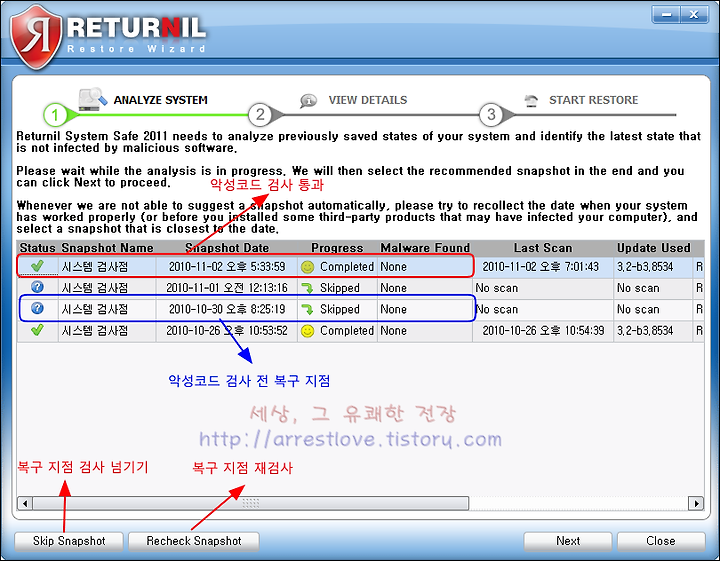Click snapshot name 시스템 검사점 in 2010-10-26 row
Screen dimensions: 720x561
pos(95,331)
